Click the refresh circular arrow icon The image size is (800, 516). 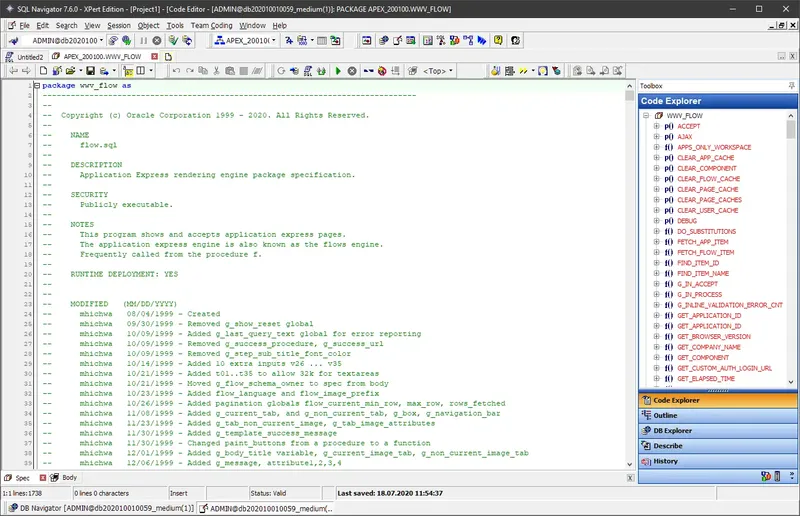[x=281, y=71]
